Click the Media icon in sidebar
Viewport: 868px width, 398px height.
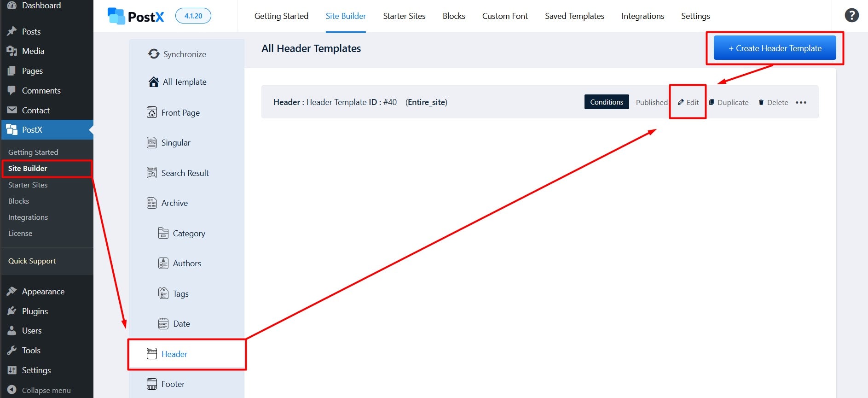click(12, 51)
